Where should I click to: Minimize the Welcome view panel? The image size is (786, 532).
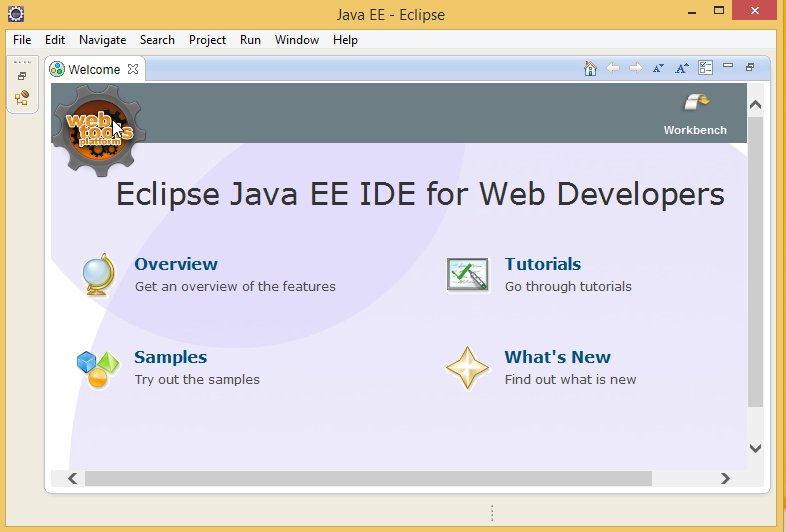point(728,65)
